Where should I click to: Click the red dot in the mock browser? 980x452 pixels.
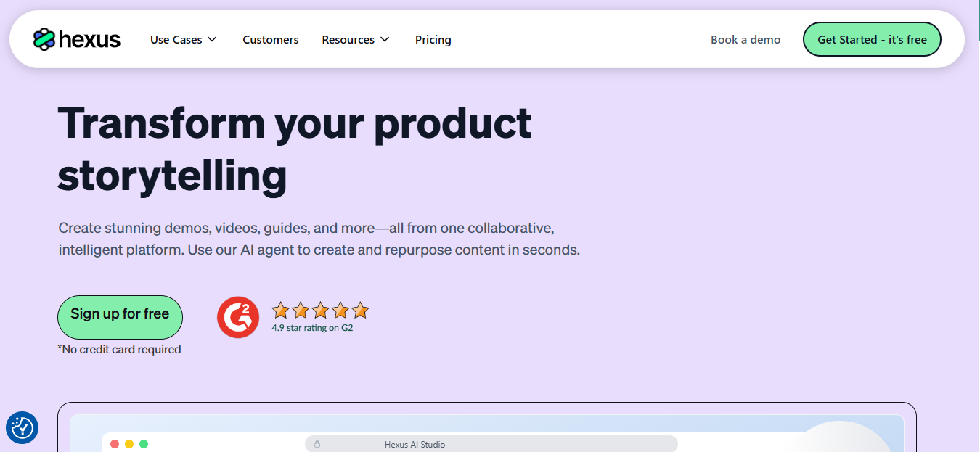(x=115, y=444)
